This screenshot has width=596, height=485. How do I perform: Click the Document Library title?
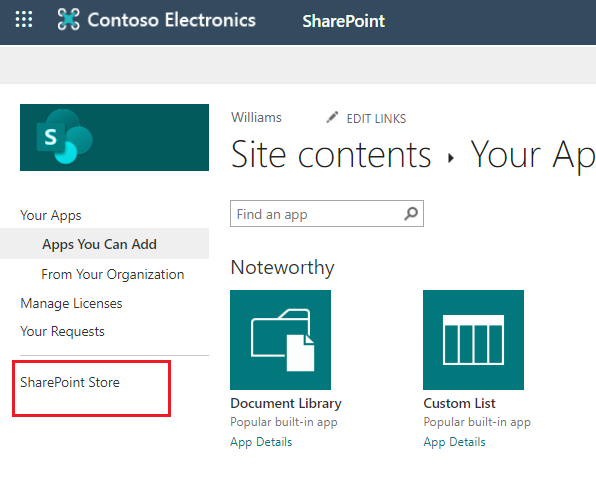click(286, 403)
